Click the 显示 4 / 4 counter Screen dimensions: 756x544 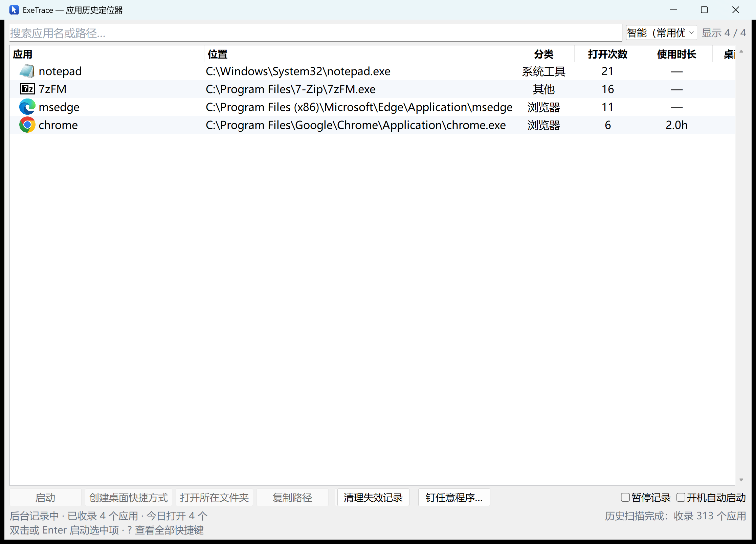point(724,33)
